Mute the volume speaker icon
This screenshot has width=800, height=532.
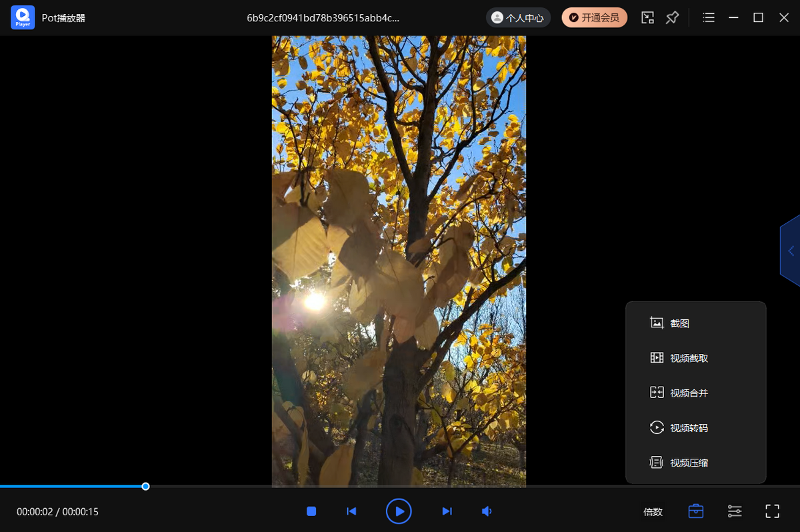coord(487,511)
